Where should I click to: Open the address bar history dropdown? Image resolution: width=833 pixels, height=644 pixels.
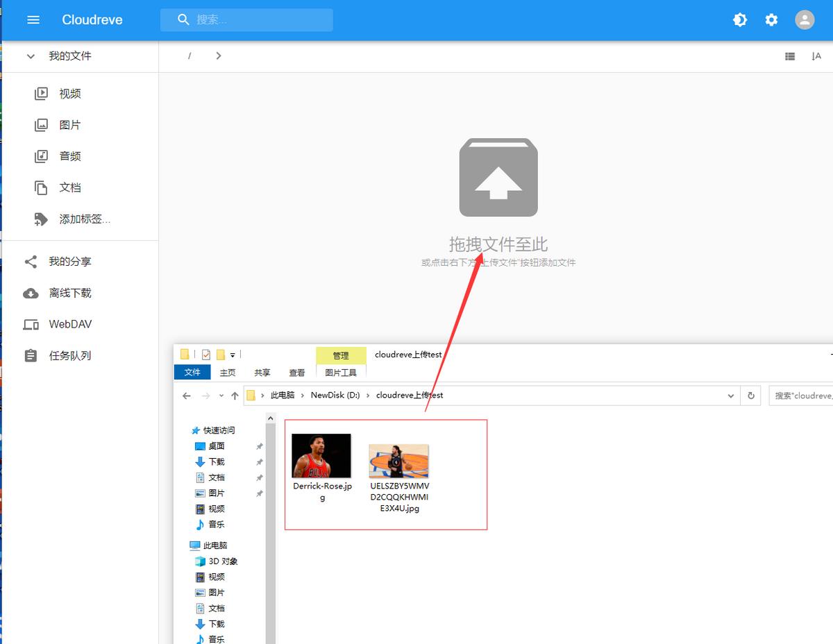(730, 396)
